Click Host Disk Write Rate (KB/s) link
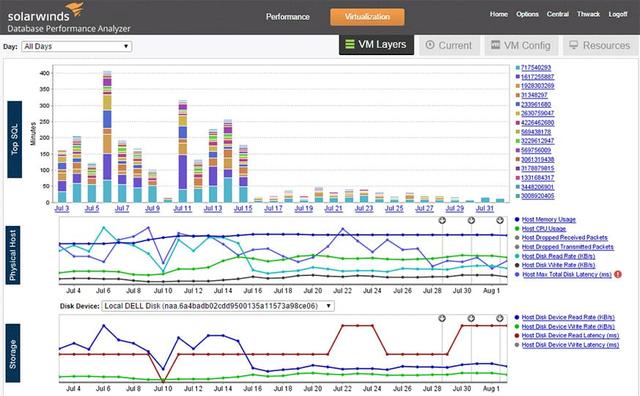This screenshot has height=396, width=640. tap(558, 265)
